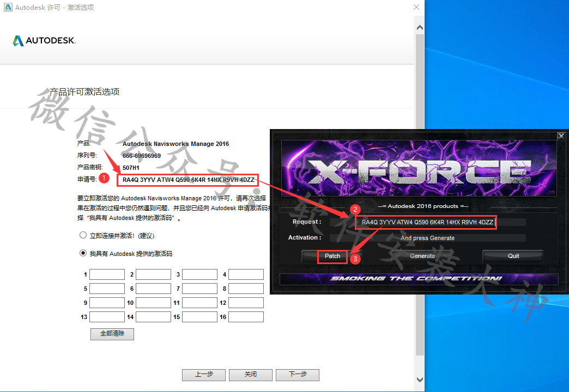Click the product key "507H1"

point(131,168)
